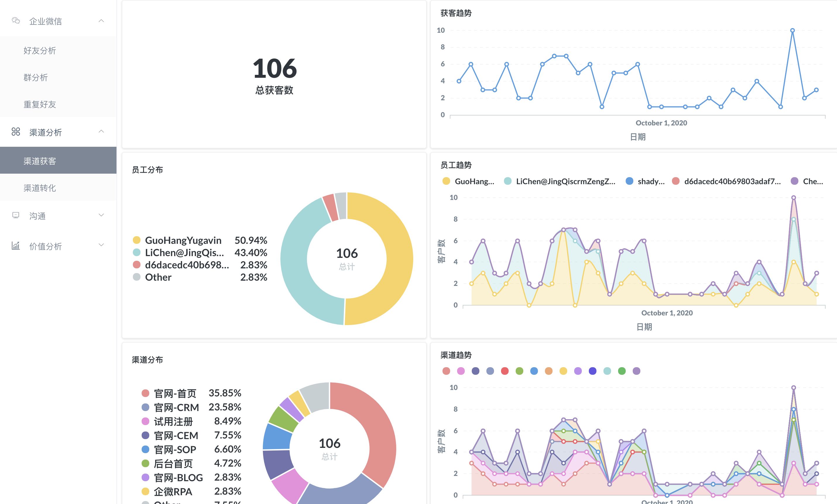
Task: Go to 重复好友 page
Action: pos(40,104)
